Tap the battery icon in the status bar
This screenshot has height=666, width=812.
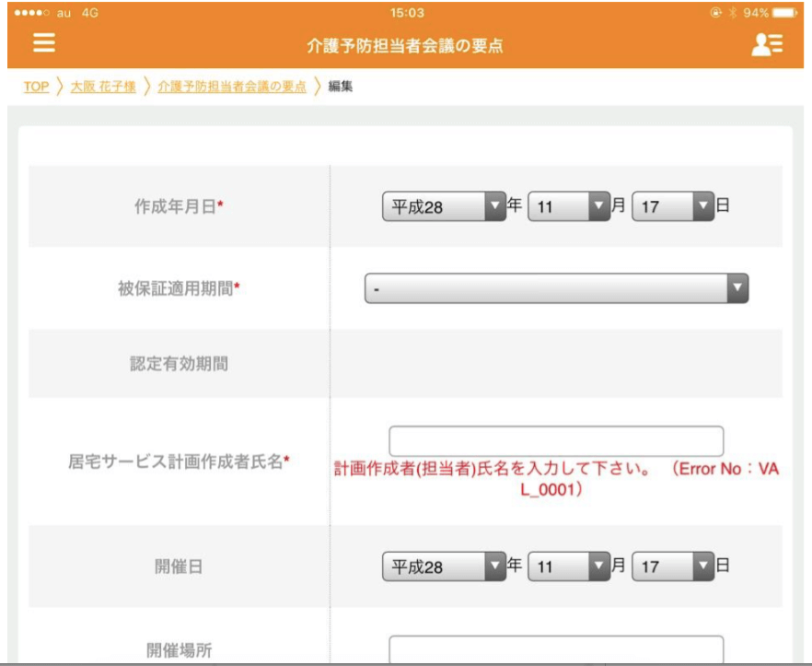tap(783, 13)
